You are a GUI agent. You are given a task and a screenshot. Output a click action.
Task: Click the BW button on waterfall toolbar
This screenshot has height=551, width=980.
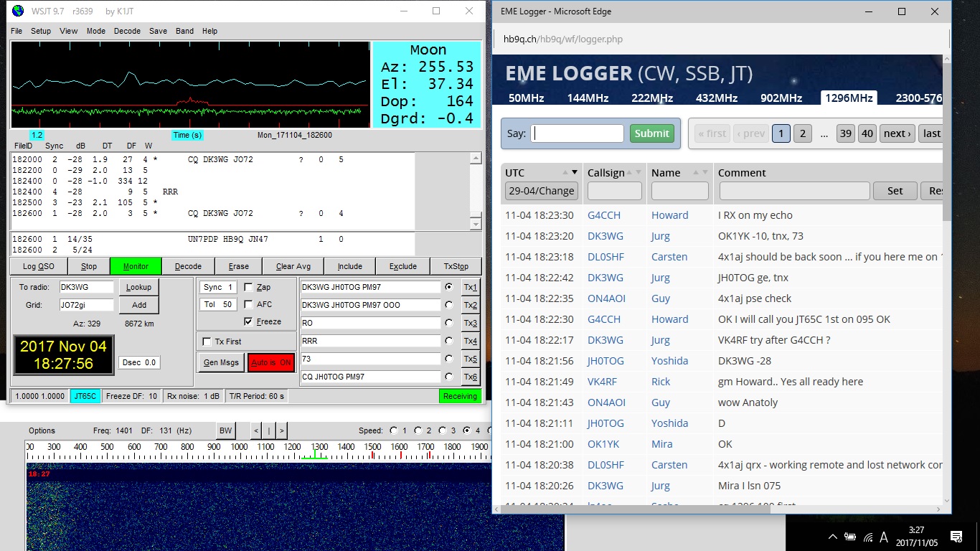click(226, 430)
